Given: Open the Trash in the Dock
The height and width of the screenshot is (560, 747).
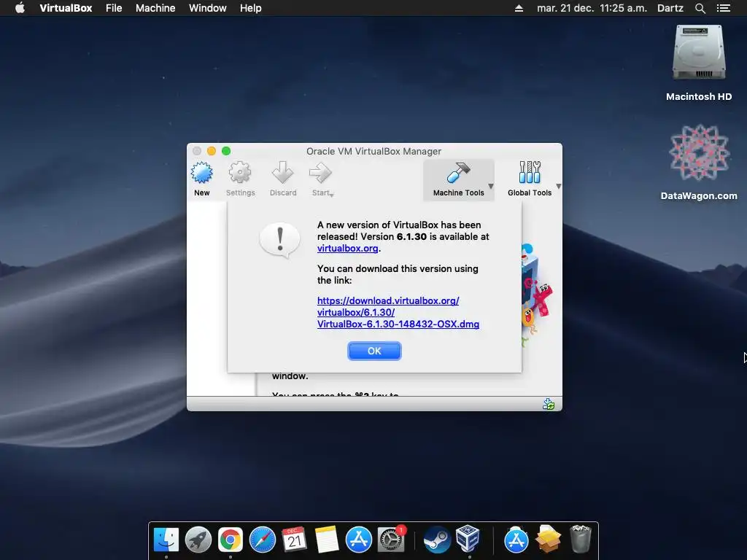Looking at the screenshot, I should [x=580, y=539].
